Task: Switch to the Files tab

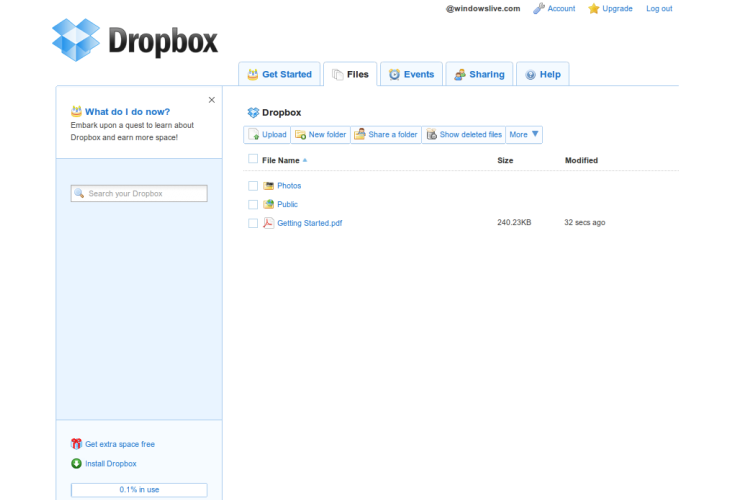Action: coord(351,74)
